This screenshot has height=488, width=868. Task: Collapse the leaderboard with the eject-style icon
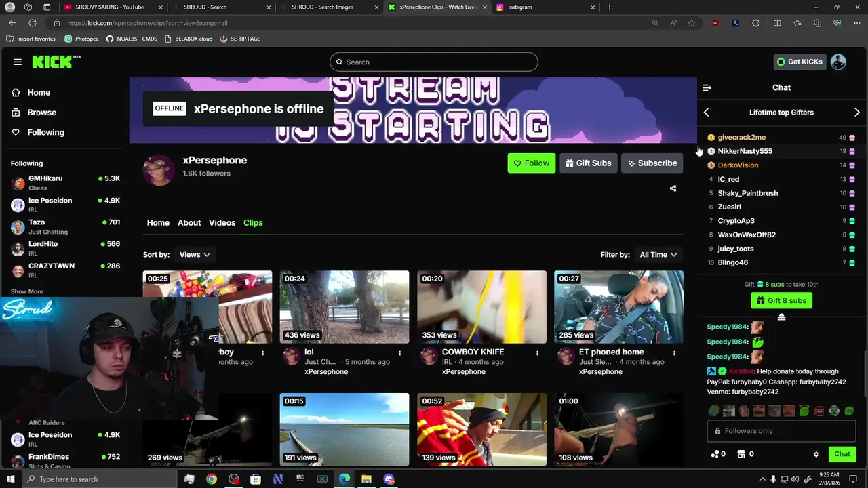click(781, 317)
